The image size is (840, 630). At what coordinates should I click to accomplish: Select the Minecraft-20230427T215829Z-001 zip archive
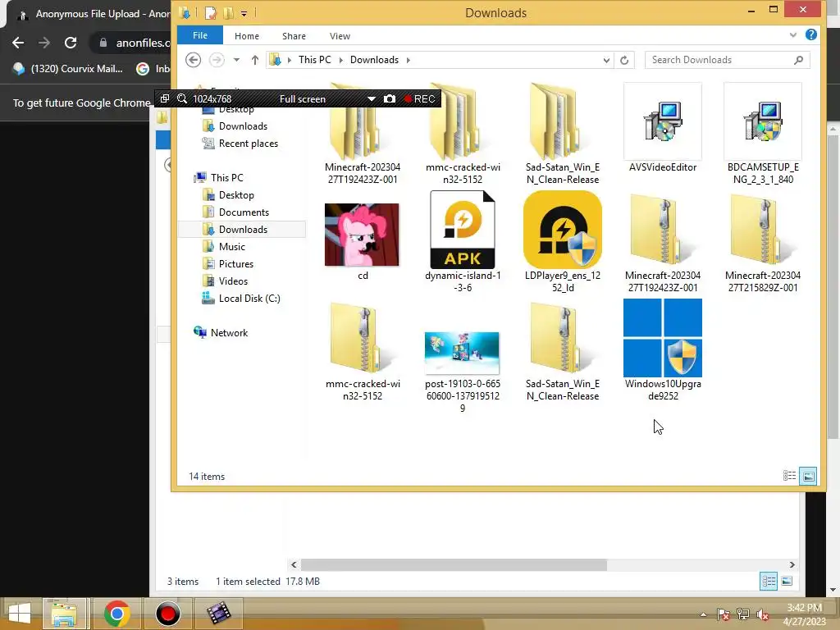pyautogui.click(x=762, y=242)
